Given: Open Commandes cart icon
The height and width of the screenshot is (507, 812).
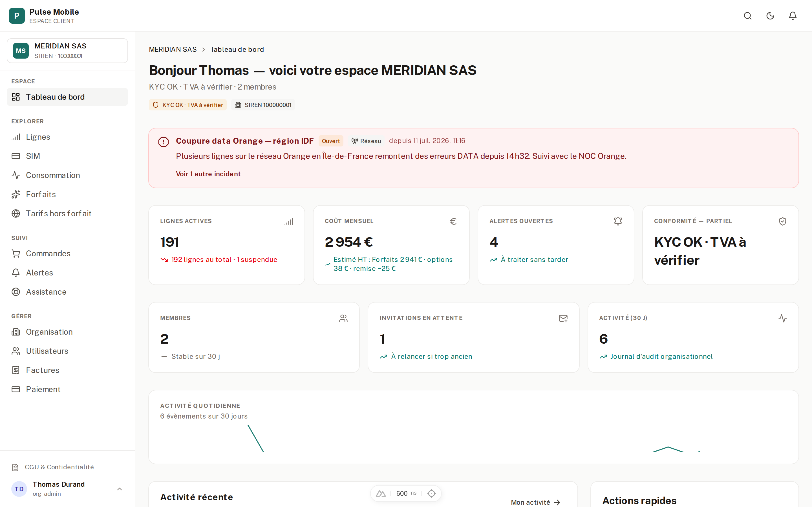Looking at the screenshot, I should 16,253.
